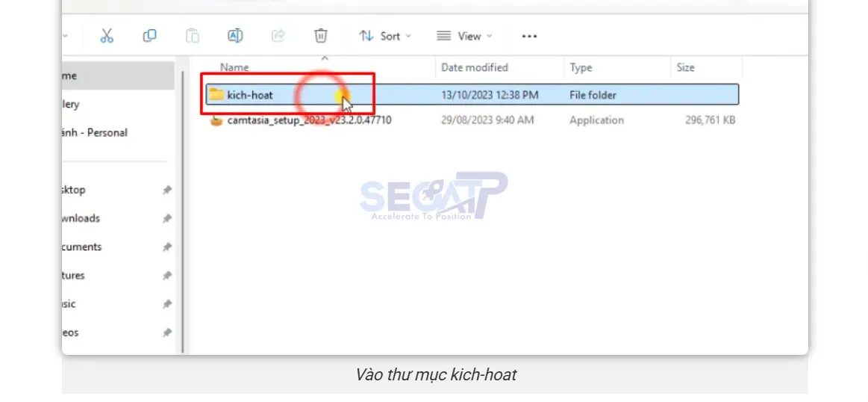The width and height of the screenshot is (868, 402).
Task: Click the kich-hoat folder icon
Action: (x=216, y=94)
